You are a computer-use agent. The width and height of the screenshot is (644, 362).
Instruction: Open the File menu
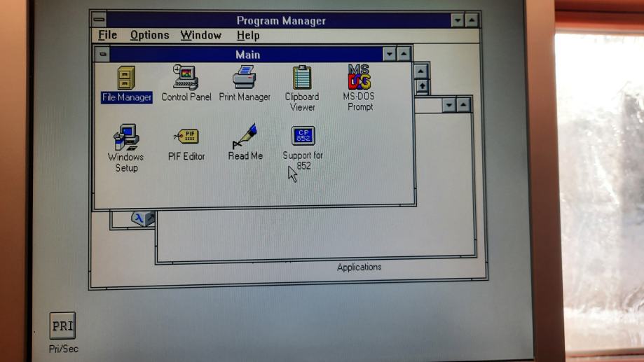[x=107, y=35]
